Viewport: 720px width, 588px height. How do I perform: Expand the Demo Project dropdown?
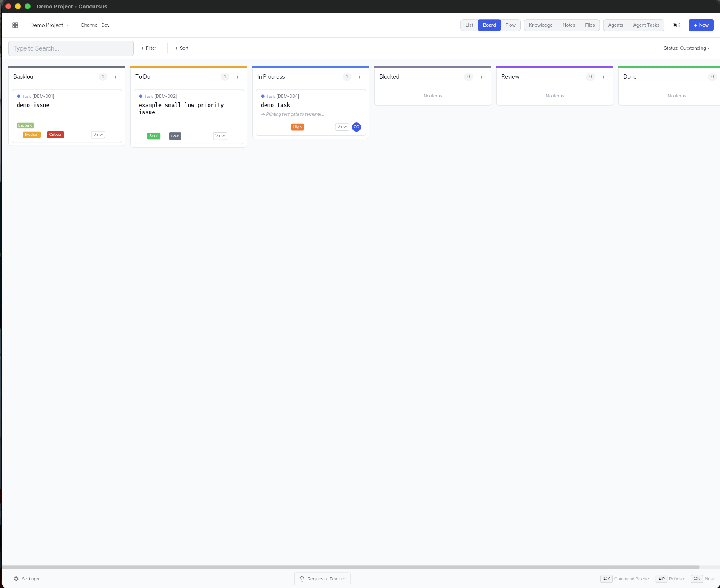point(49,25)
